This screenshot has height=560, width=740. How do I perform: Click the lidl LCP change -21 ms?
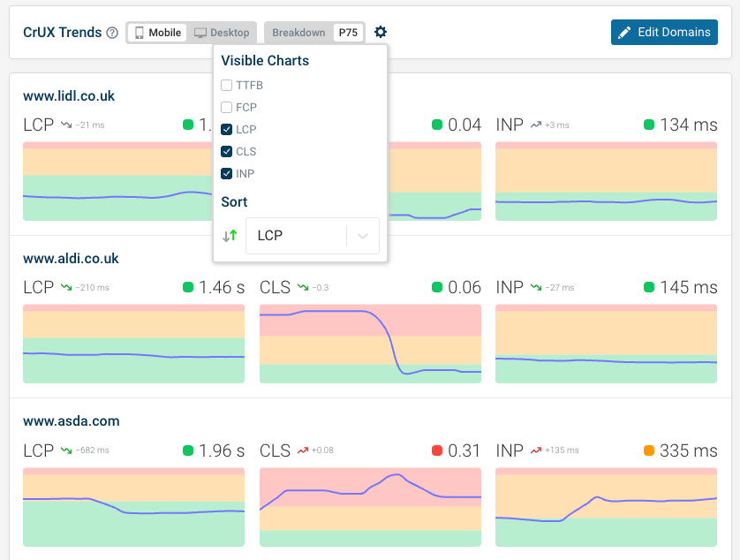[90, 125]
